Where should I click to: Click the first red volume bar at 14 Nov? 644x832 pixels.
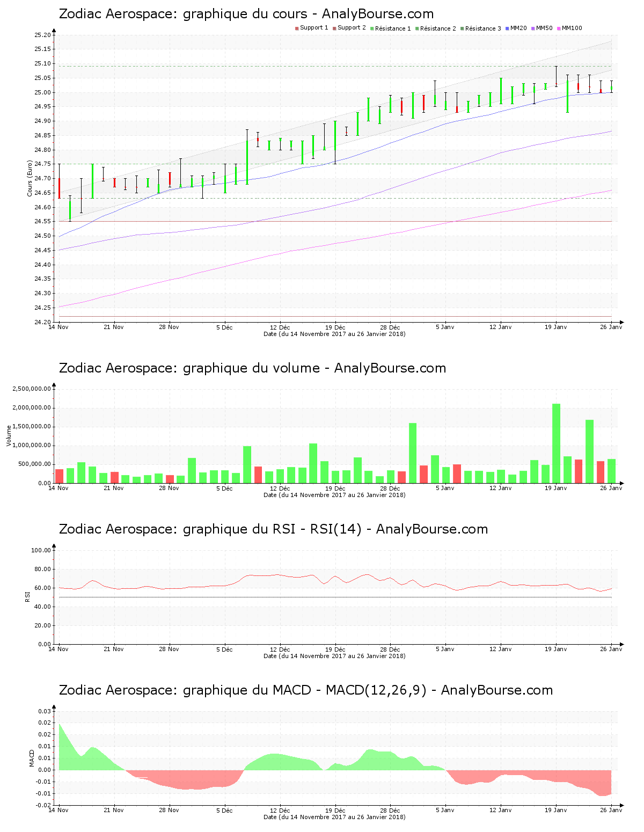pos(59,476)
